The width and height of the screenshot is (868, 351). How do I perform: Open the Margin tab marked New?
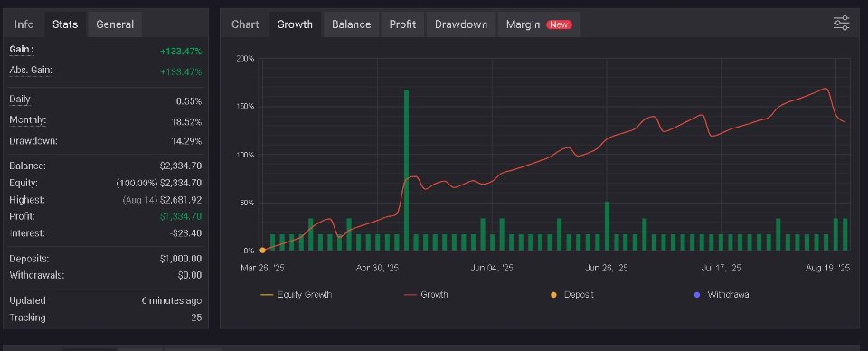click(x=539, y=24)
